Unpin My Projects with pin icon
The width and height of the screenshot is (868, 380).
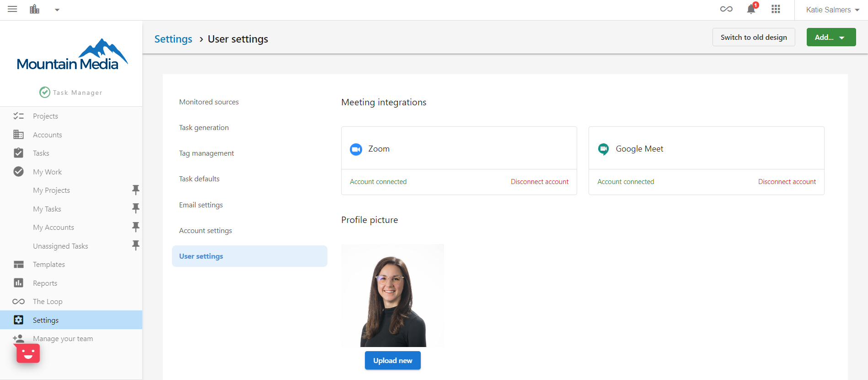coord(136,190)
